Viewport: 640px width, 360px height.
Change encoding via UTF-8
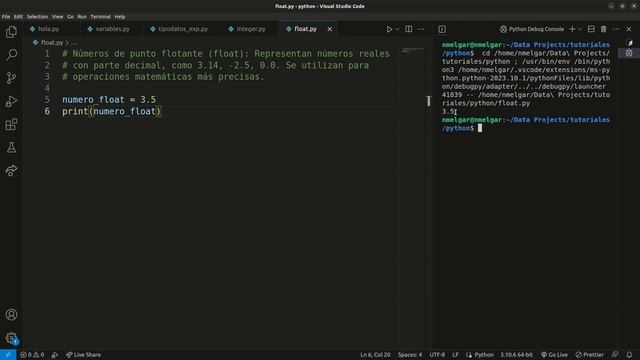tap(437, 355)
